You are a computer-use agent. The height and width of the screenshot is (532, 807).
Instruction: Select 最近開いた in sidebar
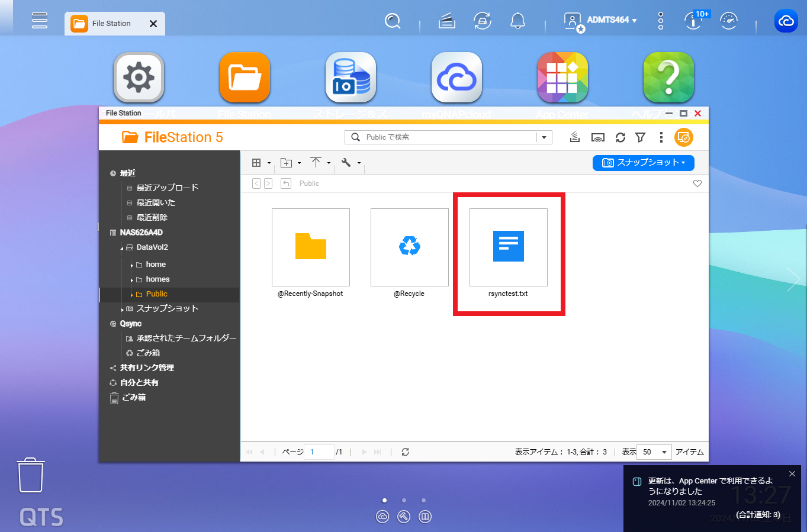(156, 202)
